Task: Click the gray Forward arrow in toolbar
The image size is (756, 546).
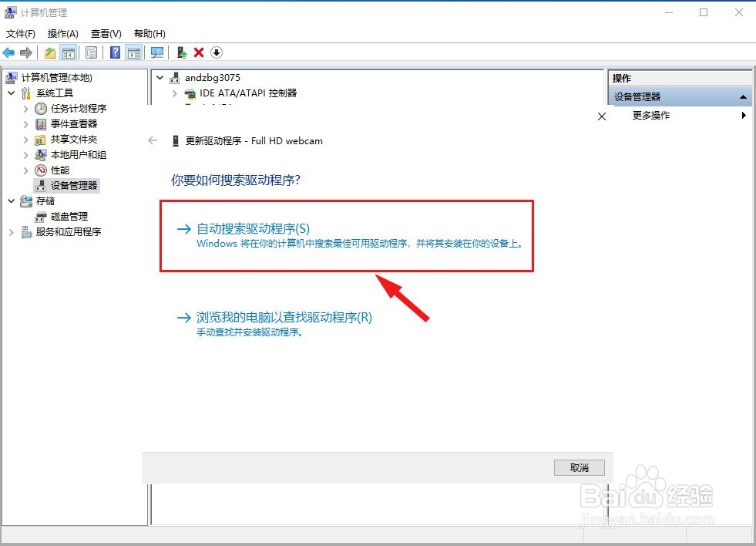Action: 26,52
